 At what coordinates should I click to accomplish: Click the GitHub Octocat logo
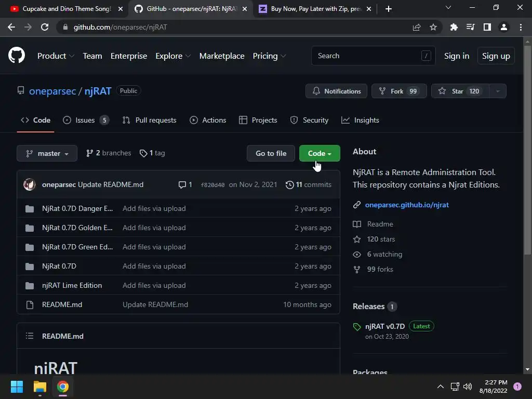tap(16, 56)
